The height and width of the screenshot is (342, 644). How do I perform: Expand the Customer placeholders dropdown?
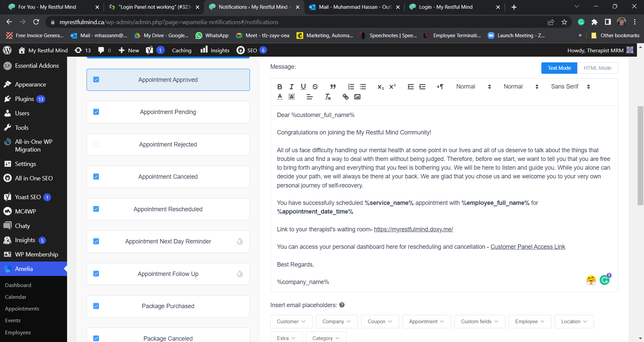[x=291, y=322]
